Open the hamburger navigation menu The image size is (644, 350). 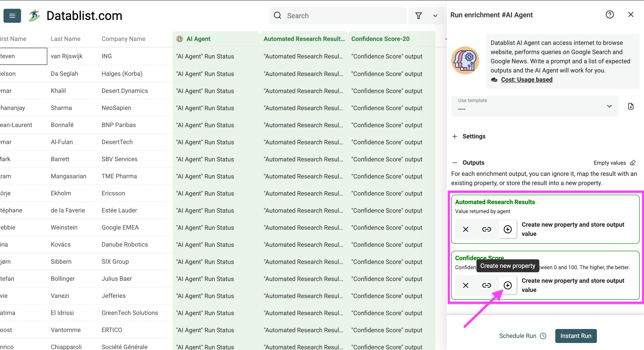point(12,16)
